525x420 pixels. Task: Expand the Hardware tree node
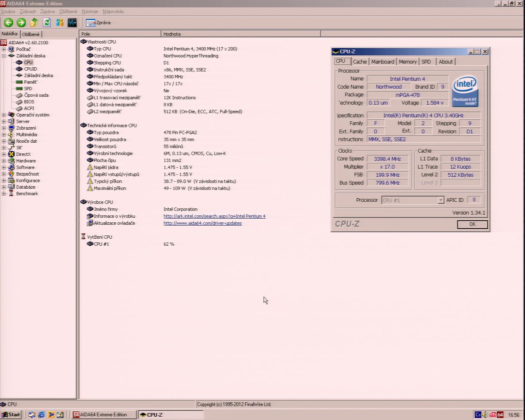coord(4,161)
